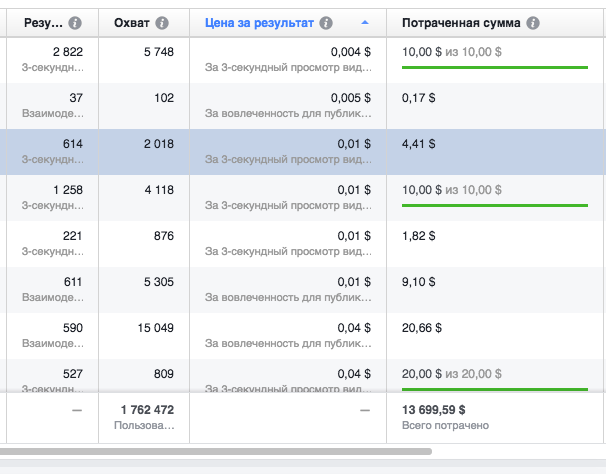Select reach value 5 305
The width and height of the screenshot is (606, 474).
click(x=159, y=282)
